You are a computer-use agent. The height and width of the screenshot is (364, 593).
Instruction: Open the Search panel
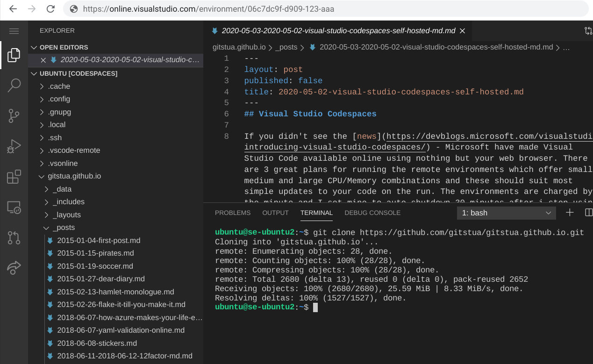(x=14, y=86)
